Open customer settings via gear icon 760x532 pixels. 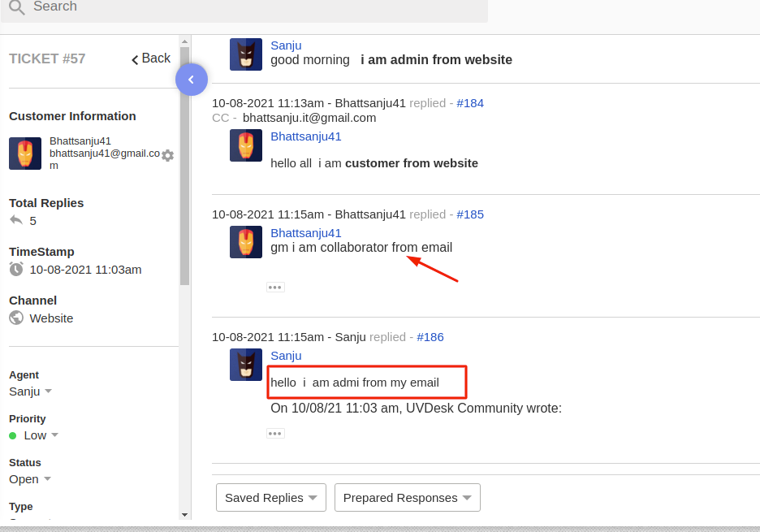tap(167, 154)
